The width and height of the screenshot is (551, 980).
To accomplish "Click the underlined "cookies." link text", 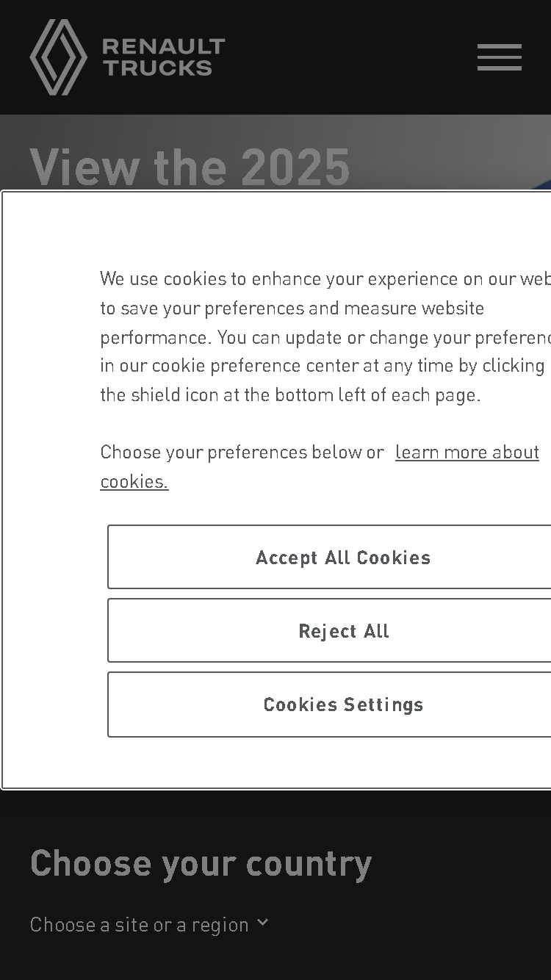I will (134, 481).
